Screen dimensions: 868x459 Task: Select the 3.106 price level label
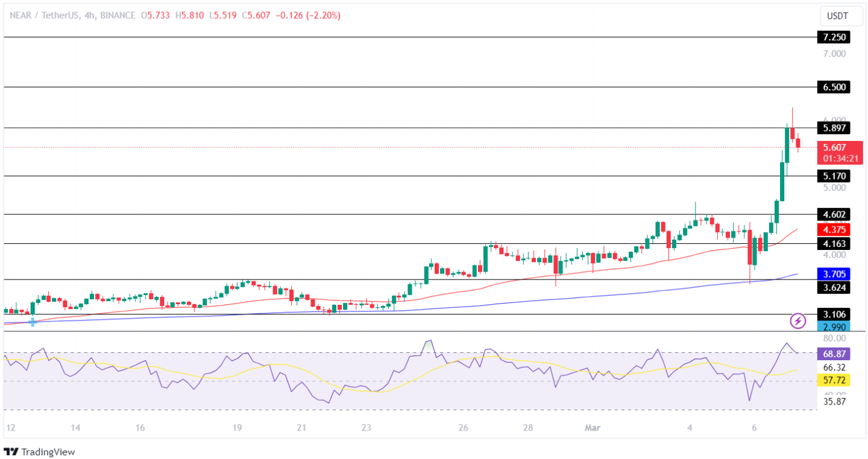pos(834,314)
